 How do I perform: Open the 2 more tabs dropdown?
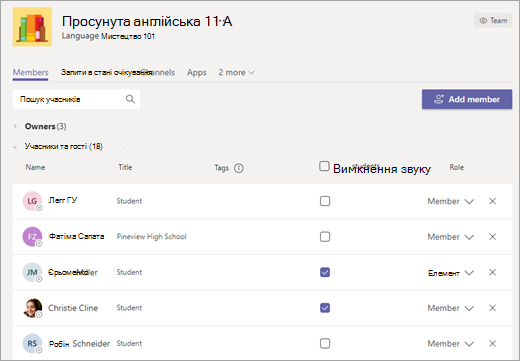pyautogui.click(x=236, y=72)
